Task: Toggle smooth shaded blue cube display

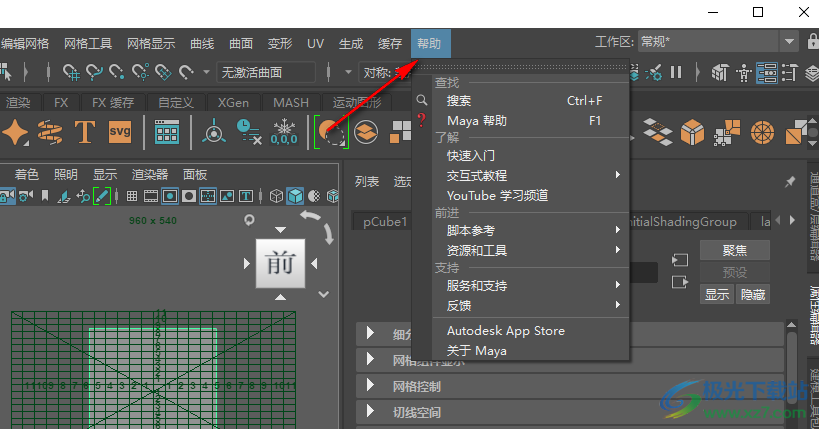Action: 296,196
